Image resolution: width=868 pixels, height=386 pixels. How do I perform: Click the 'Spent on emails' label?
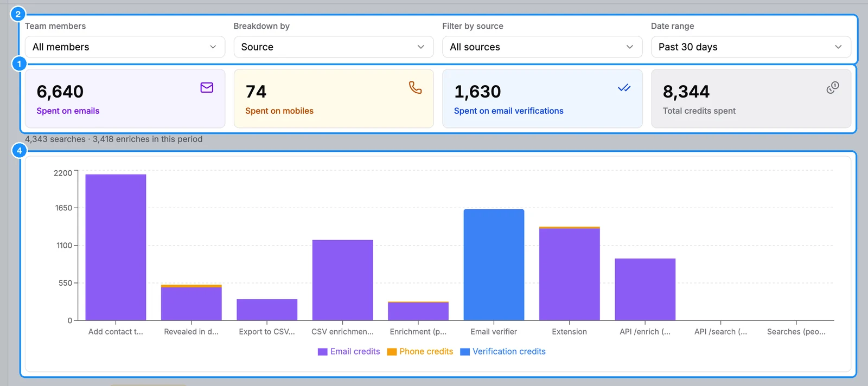(x=68, y=111)
